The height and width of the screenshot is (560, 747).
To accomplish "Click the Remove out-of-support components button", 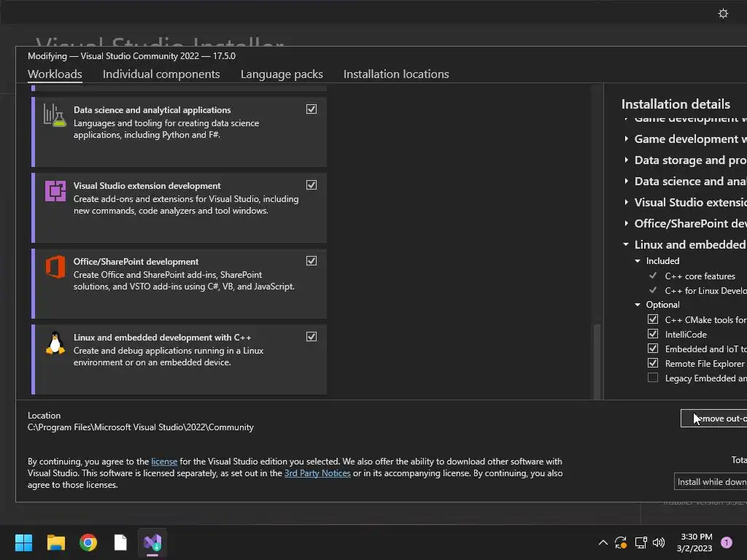I will pos(713,419).
